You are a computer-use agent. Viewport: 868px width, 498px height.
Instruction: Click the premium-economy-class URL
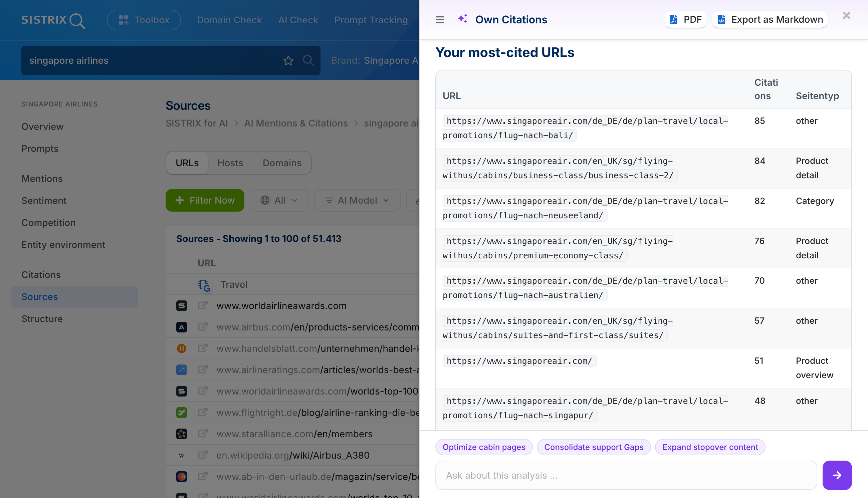click(x=558, y=248)
